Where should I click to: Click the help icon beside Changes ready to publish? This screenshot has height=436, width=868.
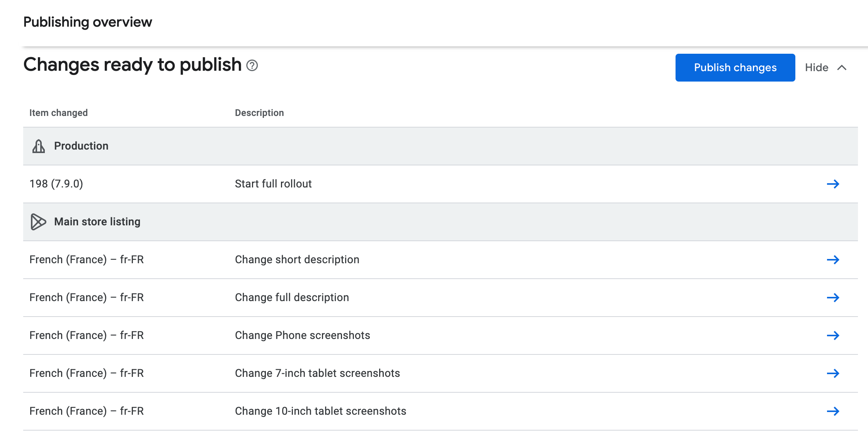click(252, 66)
